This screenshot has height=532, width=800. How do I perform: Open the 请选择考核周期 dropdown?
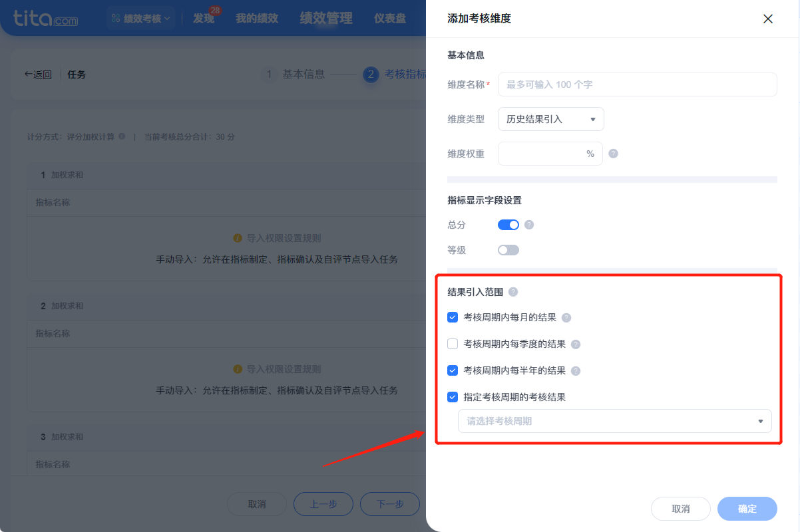pyautogui.click(x=614, y=420)
